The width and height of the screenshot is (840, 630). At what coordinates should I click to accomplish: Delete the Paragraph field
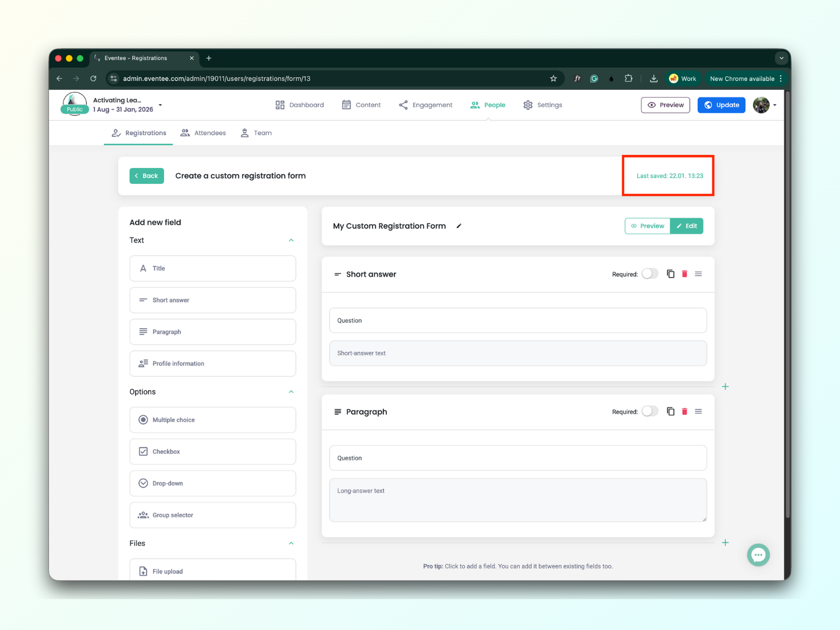[685, 412]
